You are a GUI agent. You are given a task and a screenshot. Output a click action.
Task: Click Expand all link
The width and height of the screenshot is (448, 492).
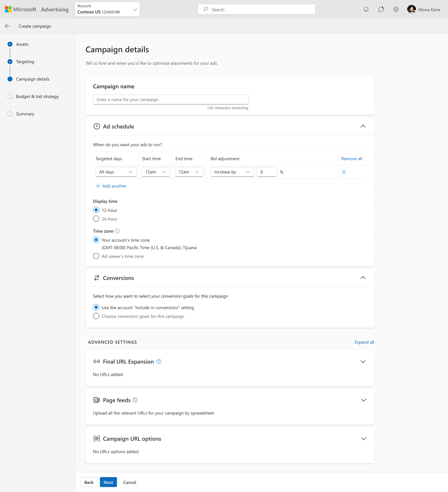pyautogui.click(x=364, y=342)
